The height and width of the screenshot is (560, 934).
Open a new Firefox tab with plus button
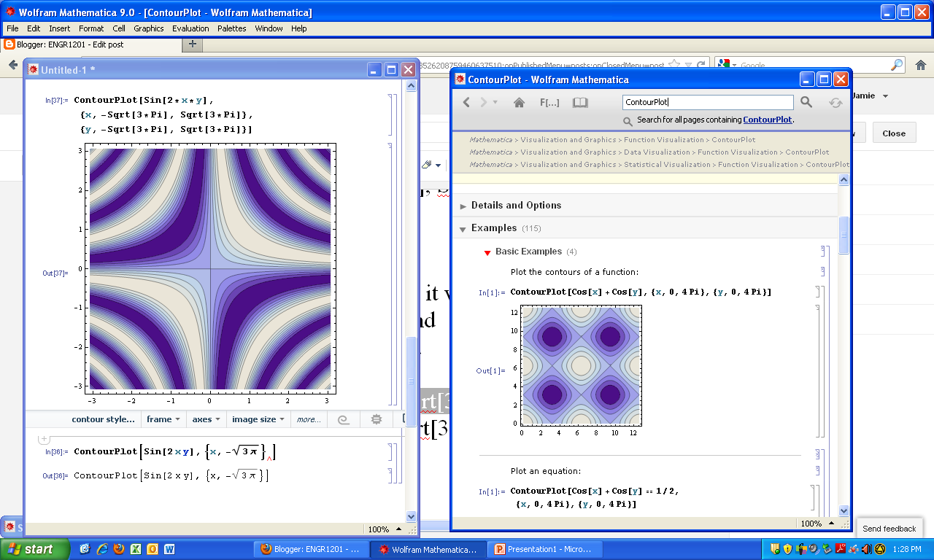tap(193, 44)
